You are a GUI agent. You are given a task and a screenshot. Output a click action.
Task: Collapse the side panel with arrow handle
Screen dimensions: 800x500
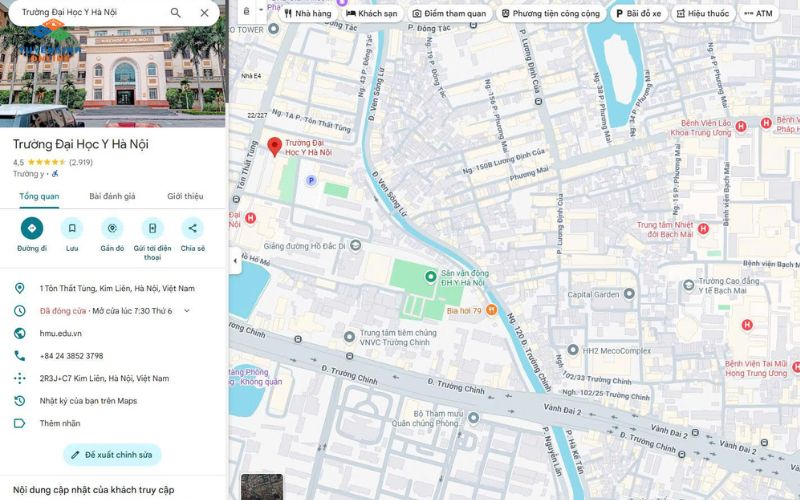tap(235, 261)
